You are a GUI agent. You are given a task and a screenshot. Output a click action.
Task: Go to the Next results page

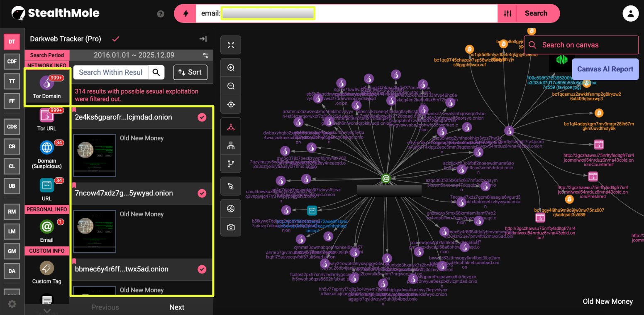point(177,307)
